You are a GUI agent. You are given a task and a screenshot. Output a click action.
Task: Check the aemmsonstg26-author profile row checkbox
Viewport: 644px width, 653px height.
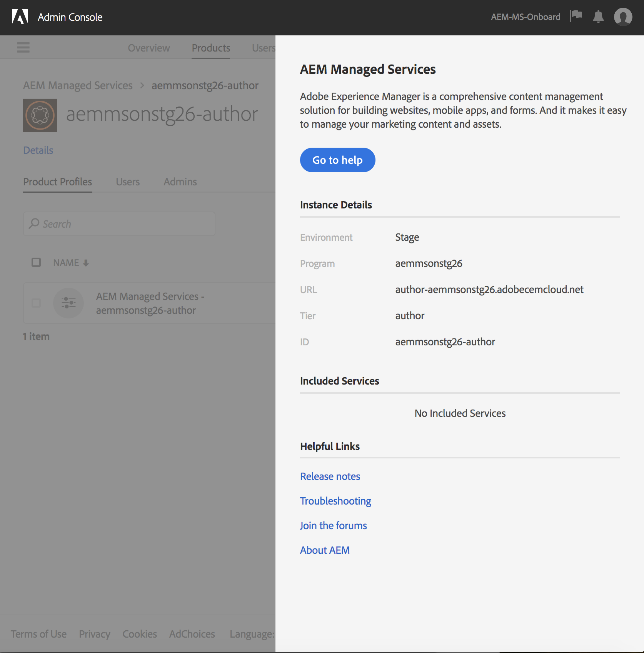pos(36,303)
